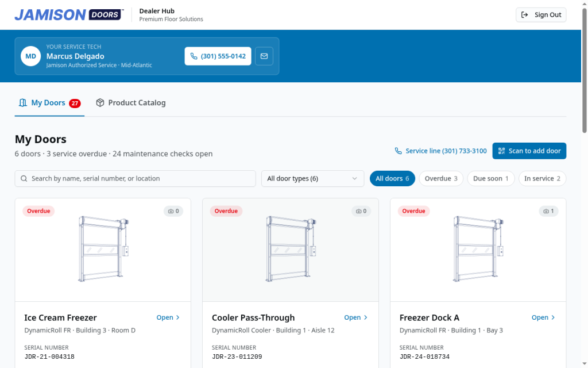Click the Marcus Delgado name
The height and width of the screenshot is (368, 588).
75,56
